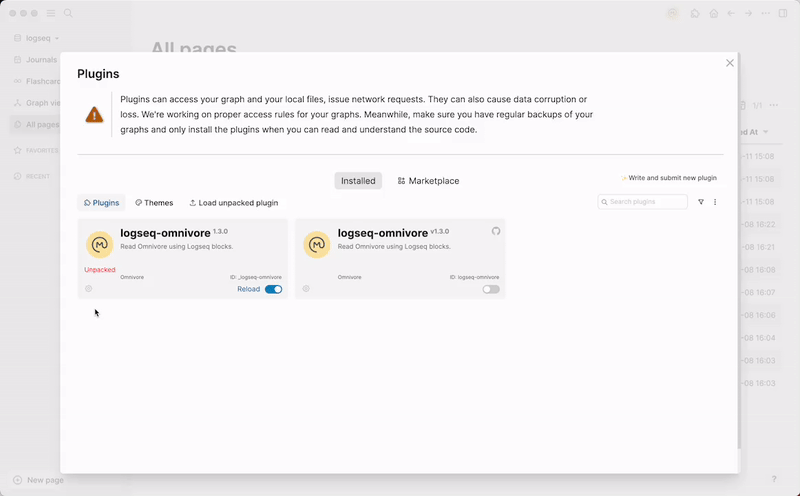
Task: Open the plugin filter funnel icon
Action: [x=701, y=202]
